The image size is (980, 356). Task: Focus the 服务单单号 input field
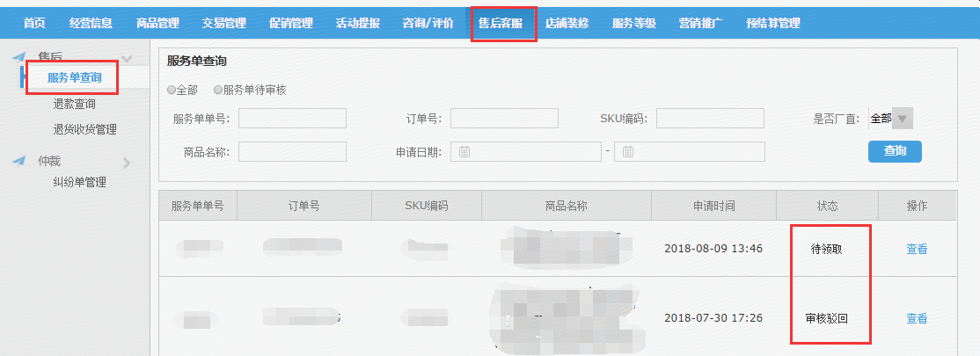(x=292, y=118)
